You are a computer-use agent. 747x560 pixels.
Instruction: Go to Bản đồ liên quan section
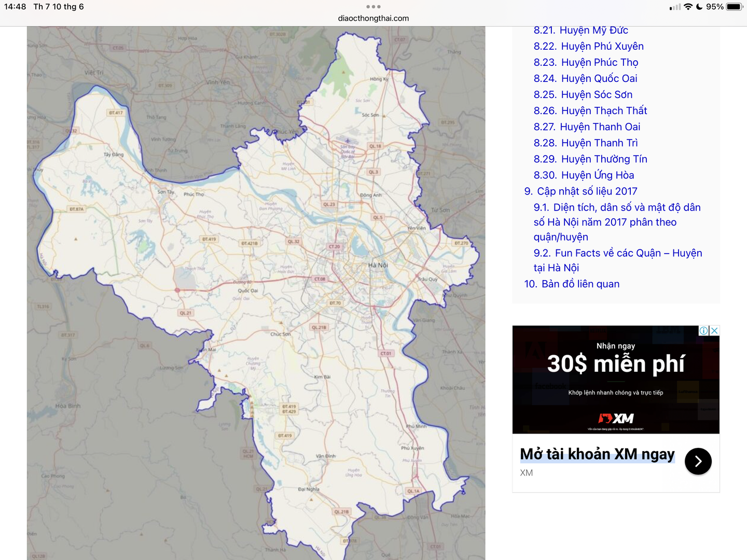click(x=572, y=284)
